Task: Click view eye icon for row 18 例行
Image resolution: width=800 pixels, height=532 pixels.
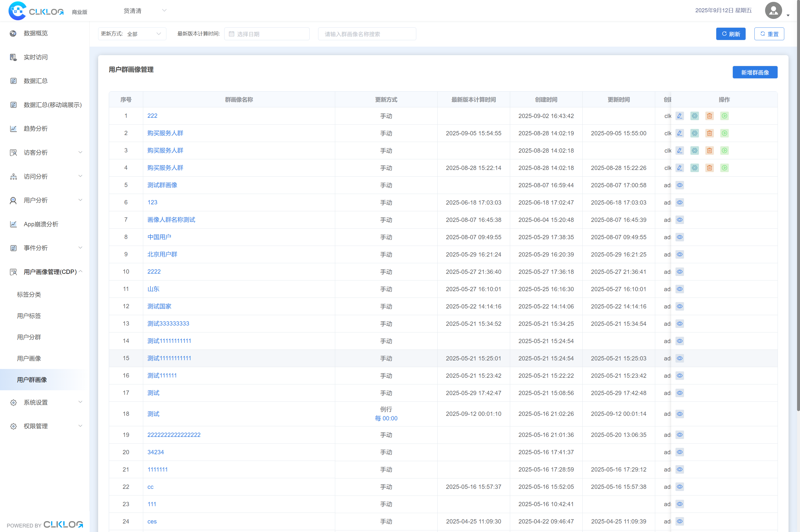Action: click(679, 414)
